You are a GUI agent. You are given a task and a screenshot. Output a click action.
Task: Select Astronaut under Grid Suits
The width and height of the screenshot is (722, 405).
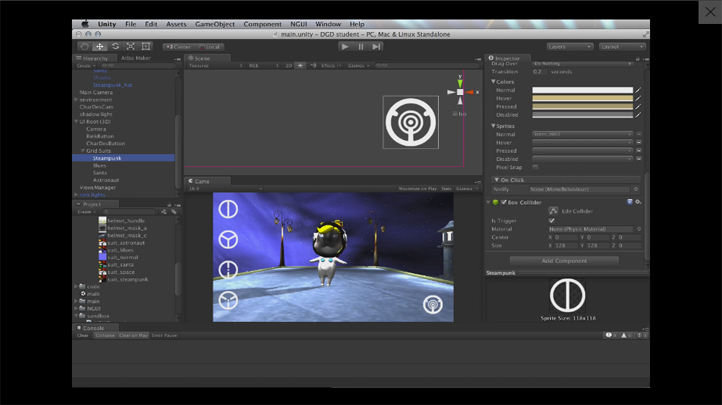click(106, 180)
